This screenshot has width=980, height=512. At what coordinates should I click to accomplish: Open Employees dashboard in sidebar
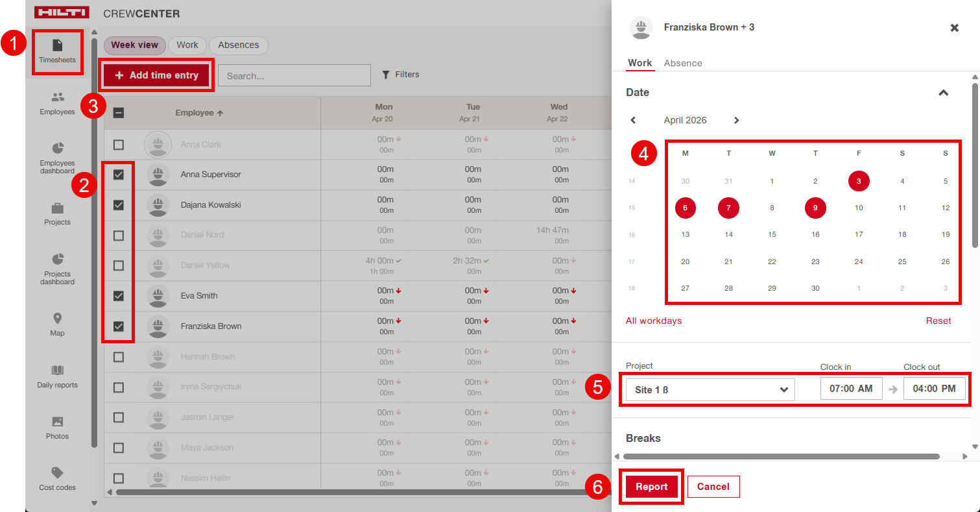click(x=57, y=158)
